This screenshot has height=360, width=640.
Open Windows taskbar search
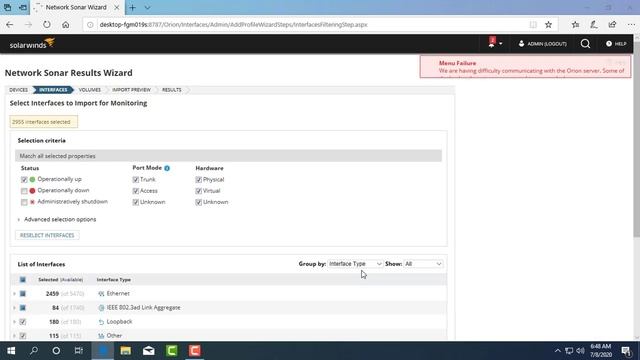click(34, 351)
